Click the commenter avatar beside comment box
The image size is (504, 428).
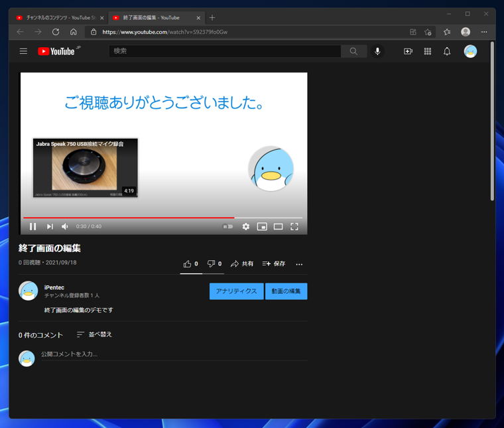point(27,358)
